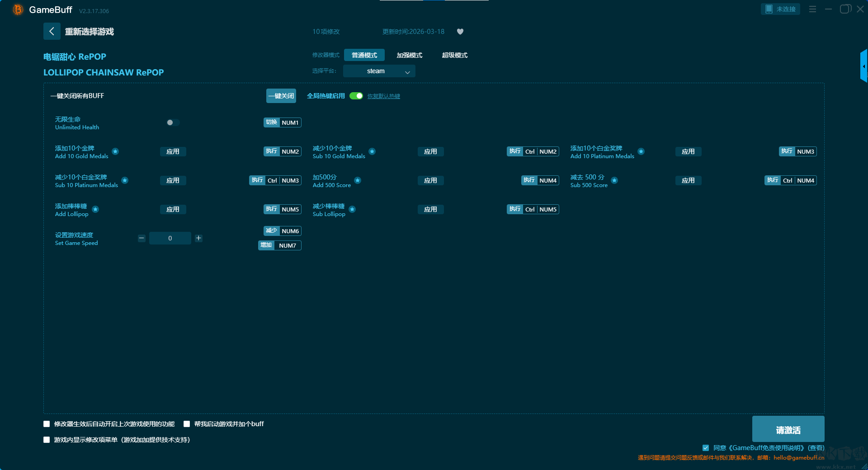
Task: Click the back arrow beside 重新选择游戏
Action: [52, 31]
